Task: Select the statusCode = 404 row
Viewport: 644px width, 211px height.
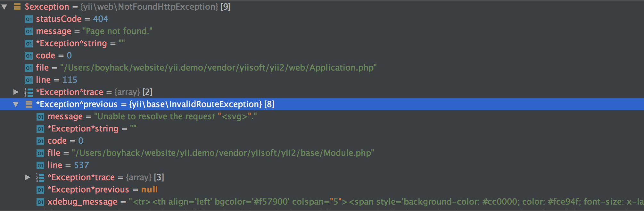Action: click(x=322, y=19)
